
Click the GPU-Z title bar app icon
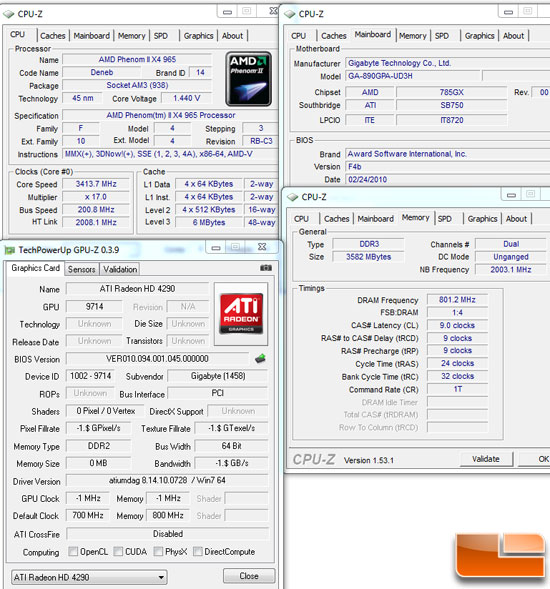[9, 250]
